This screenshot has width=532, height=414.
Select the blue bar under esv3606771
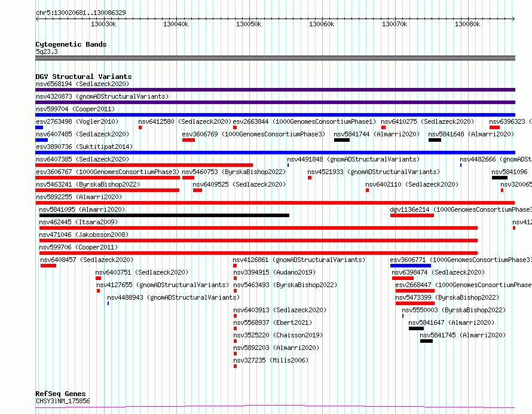pos(411,266)
